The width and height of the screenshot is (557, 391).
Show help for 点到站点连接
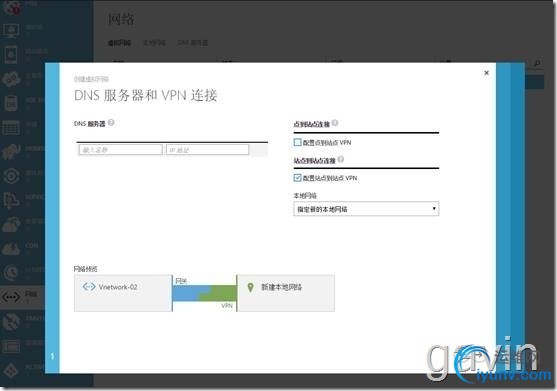[x=335, y=123]
